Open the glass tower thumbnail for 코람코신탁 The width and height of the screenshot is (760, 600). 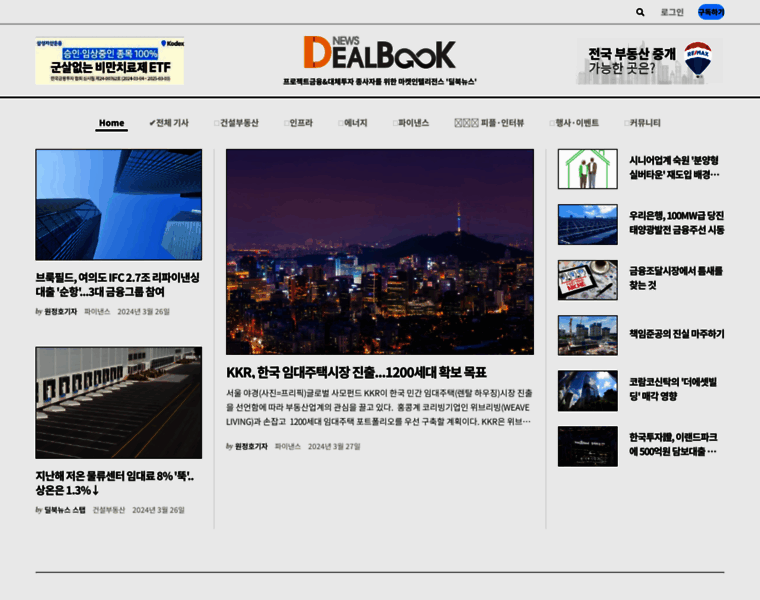point(587,391)
